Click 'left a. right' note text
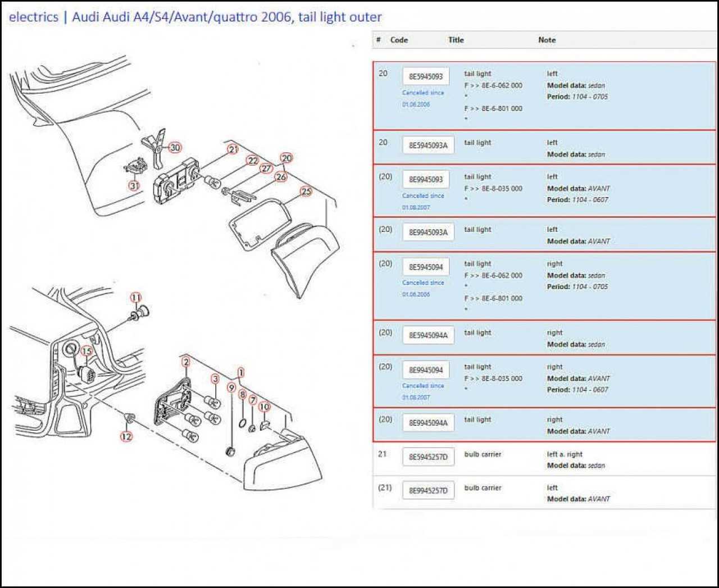Screen dimensions: 719x588 click(x=565, y=454)
